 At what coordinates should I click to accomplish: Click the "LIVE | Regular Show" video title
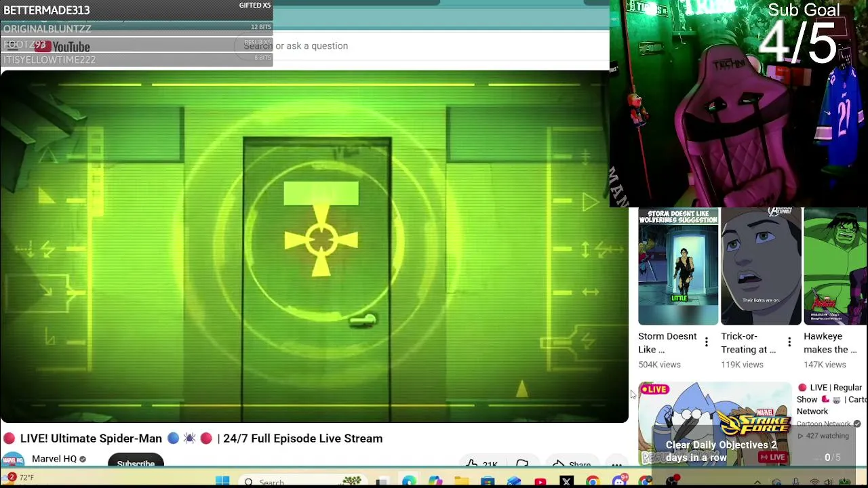831,399
